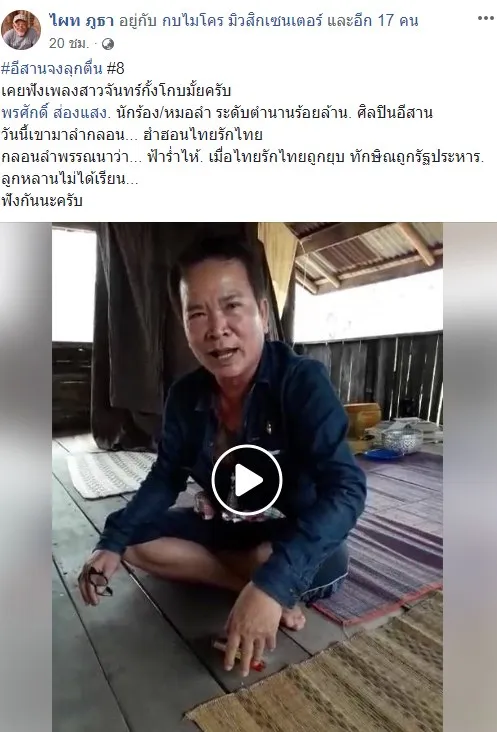Click the caption line ลูกหลานไม่ได้เรียน...
The image size is (497, 732).
click(70, 178)
